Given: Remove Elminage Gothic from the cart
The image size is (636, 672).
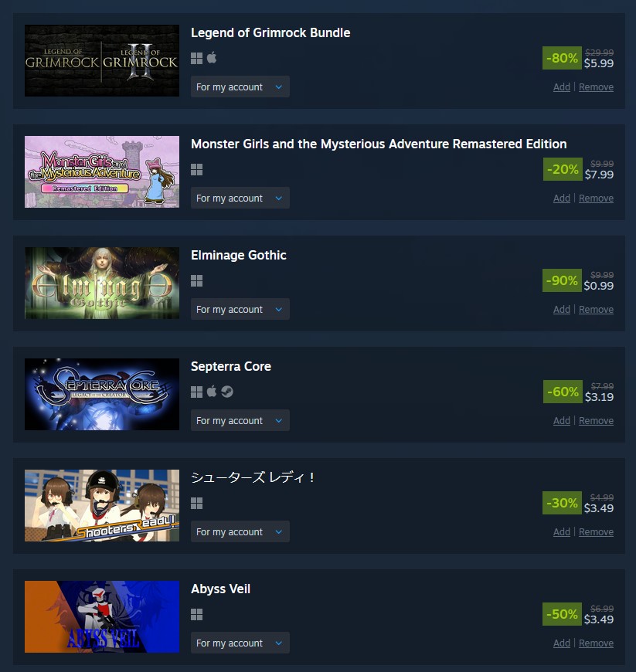Looking at the screenshot, I should 596,310.
